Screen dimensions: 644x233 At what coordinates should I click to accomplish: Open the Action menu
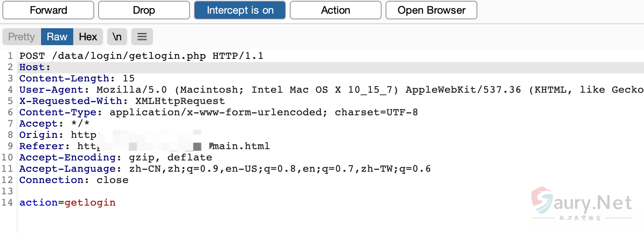click(335, 10)
